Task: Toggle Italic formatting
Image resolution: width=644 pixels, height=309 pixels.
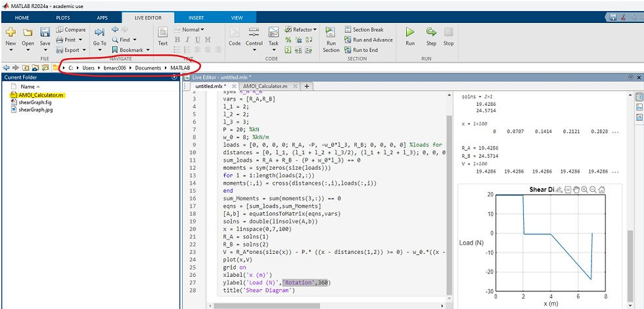Action: tap(187, 40)
